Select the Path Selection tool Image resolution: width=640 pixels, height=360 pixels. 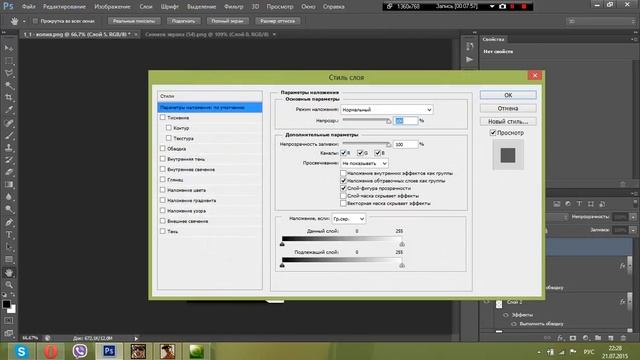pos(9,247)
